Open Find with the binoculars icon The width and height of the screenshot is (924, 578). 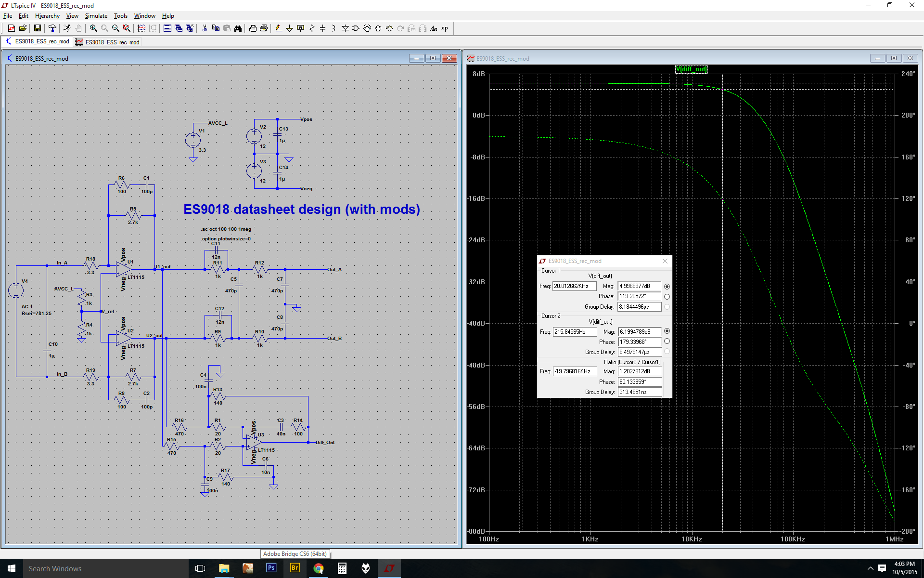tap(238, 28)
